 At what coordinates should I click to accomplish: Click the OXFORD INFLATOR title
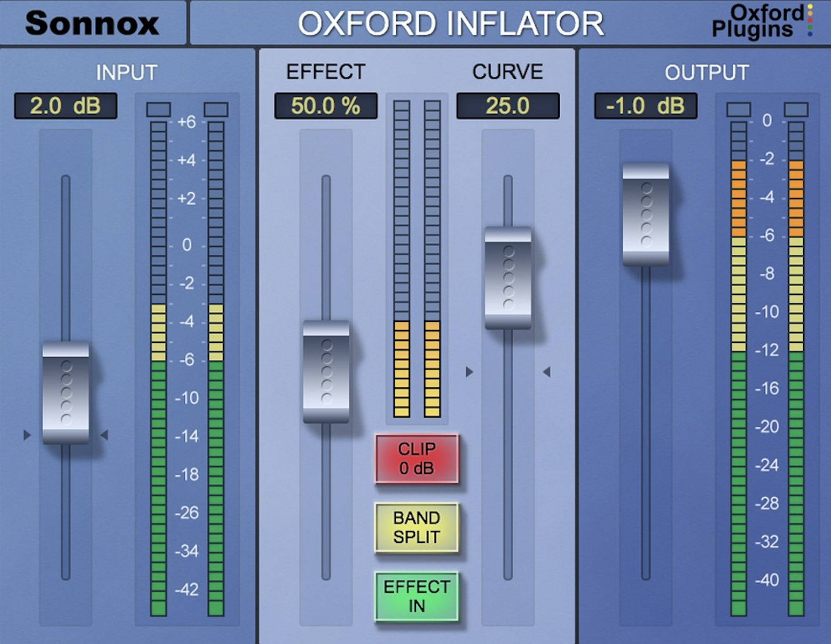(451, 23)
